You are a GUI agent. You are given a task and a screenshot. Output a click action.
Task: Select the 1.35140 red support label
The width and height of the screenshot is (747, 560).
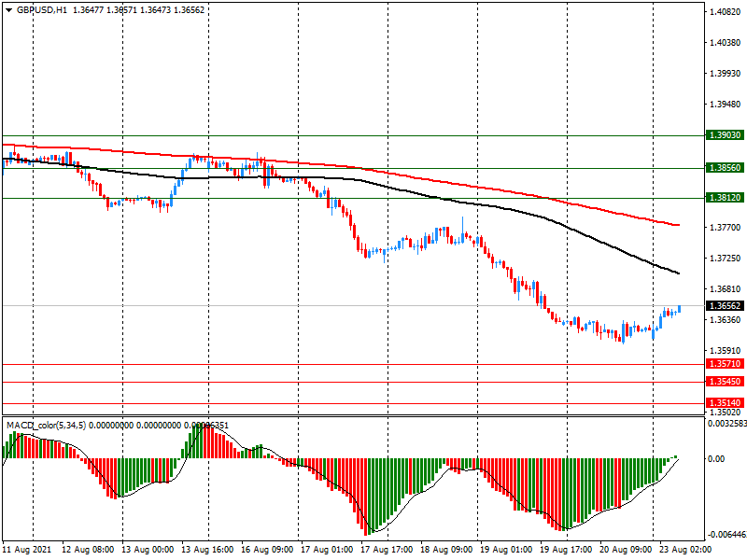725,403
